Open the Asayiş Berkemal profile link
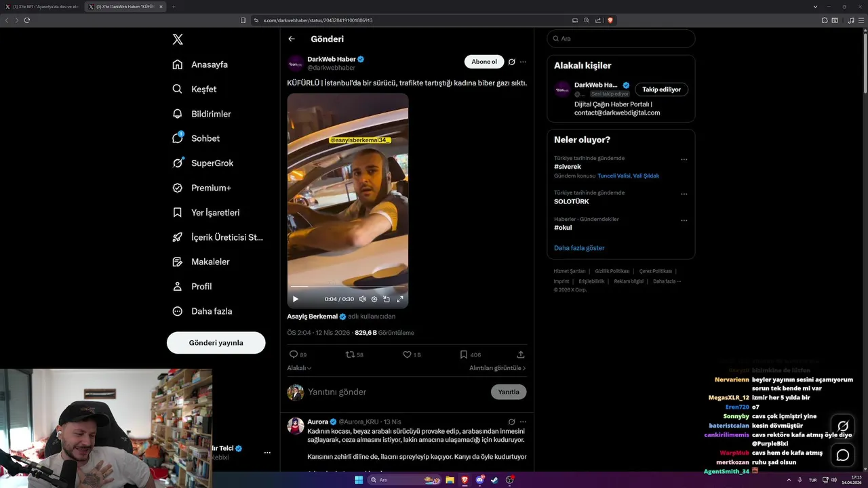Image resolution: width=868 pixels, height=488 pixels. pyautogui.click(x=313, y=317)
